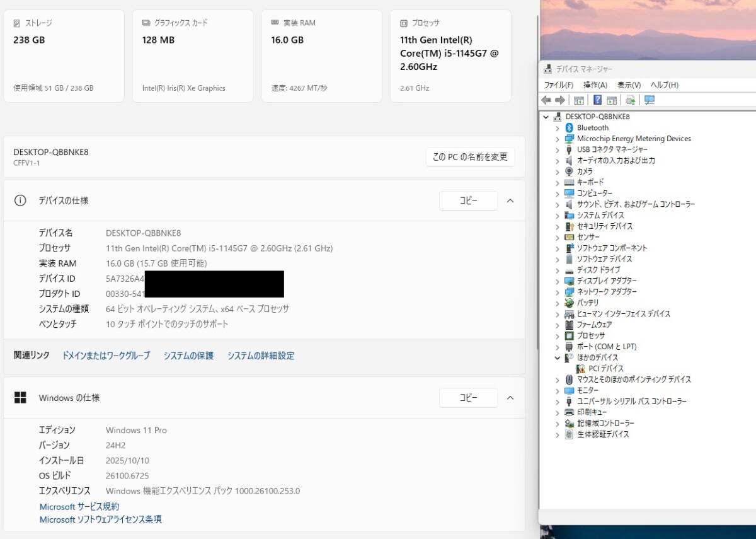
Task: Open システムの詳細設定 link
Action: click(261, 356)
